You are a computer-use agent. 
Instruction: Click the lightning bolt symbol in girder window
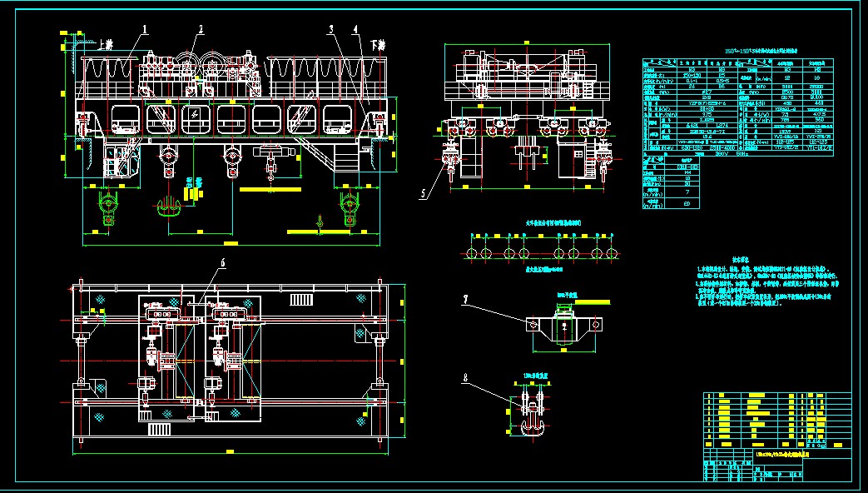click(x=195, y=112)
